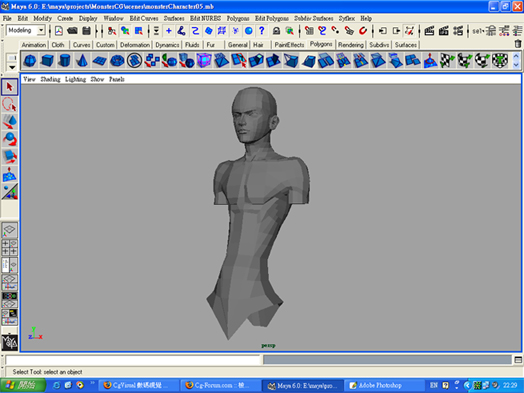Select single perspective view layout
The width and height of the screenshot is (524, 393).
[x=9, y=230]
